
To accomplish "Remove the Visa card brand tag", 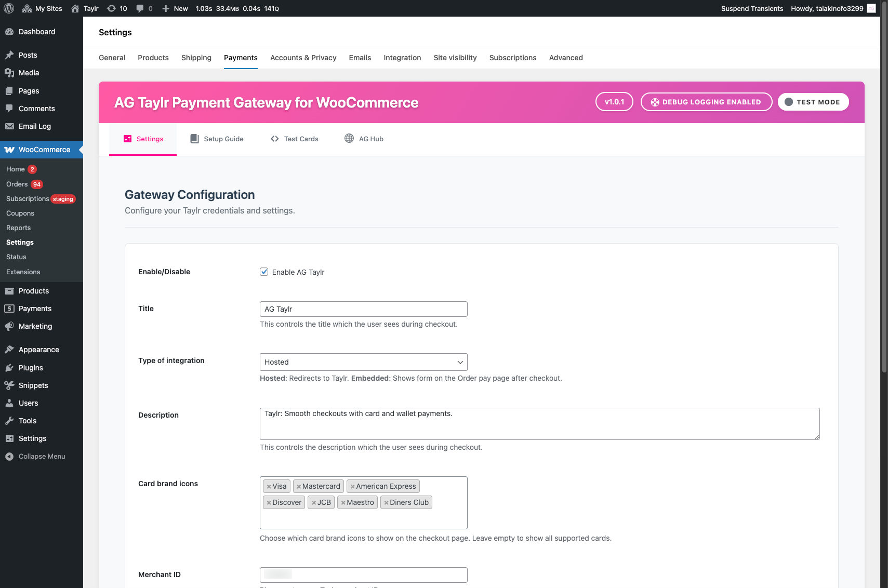I will [269, 487].
